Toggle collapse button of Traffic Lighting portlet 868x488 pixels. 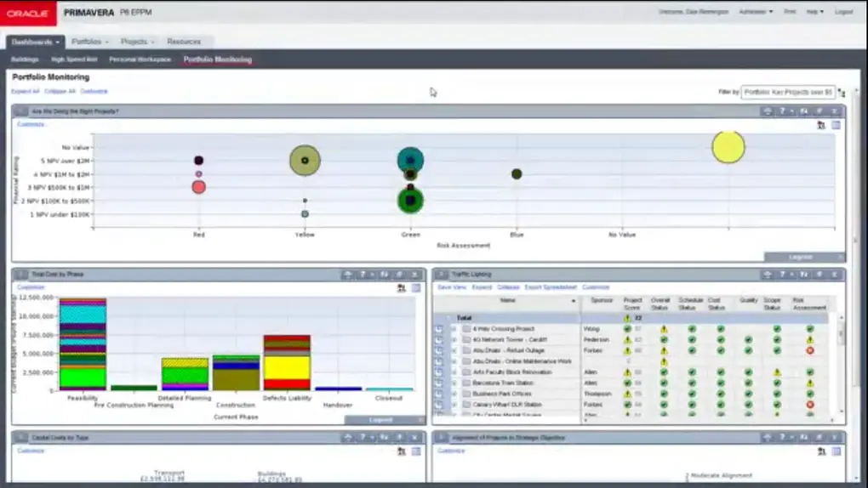(441, 275)
